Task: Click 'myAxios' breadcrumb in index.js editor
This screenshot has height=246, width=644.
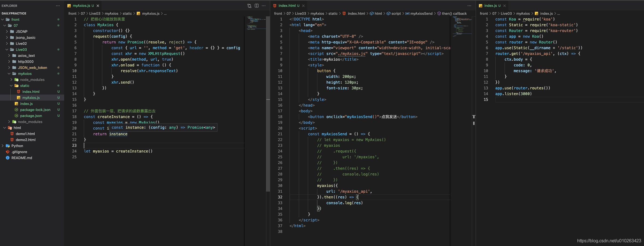Action: [523, 13]
